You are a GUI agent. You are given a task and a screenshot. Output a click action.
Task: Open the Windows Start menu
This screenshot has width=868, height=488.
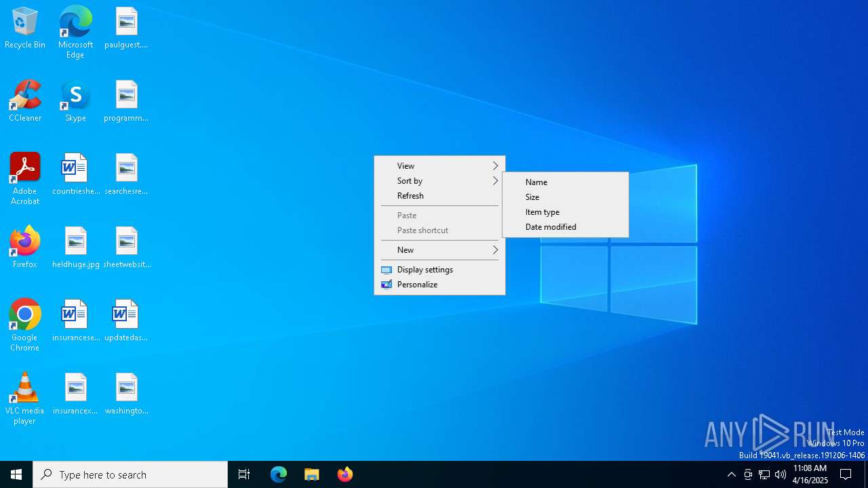point(16,474)
